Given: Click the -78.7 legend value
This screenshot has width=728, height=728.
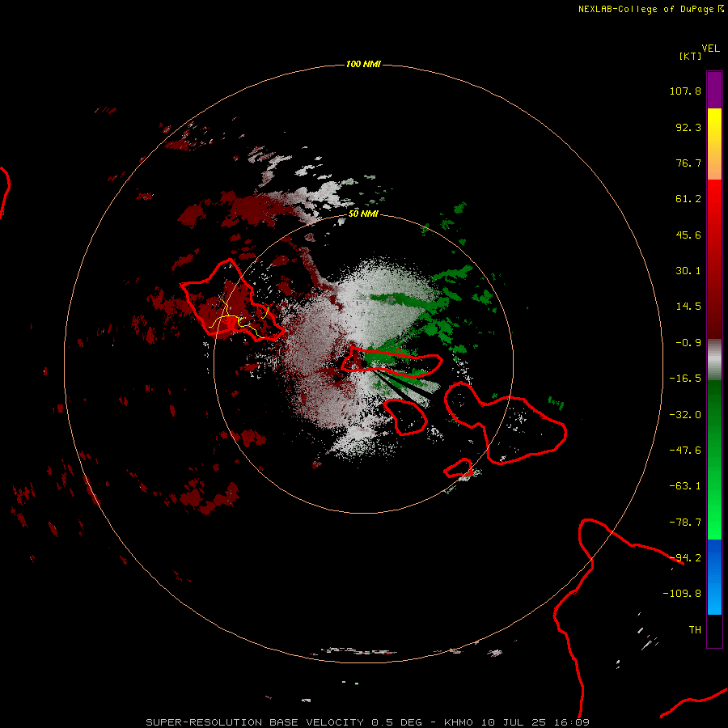Looking at the screenshot, I should [685, 523].
